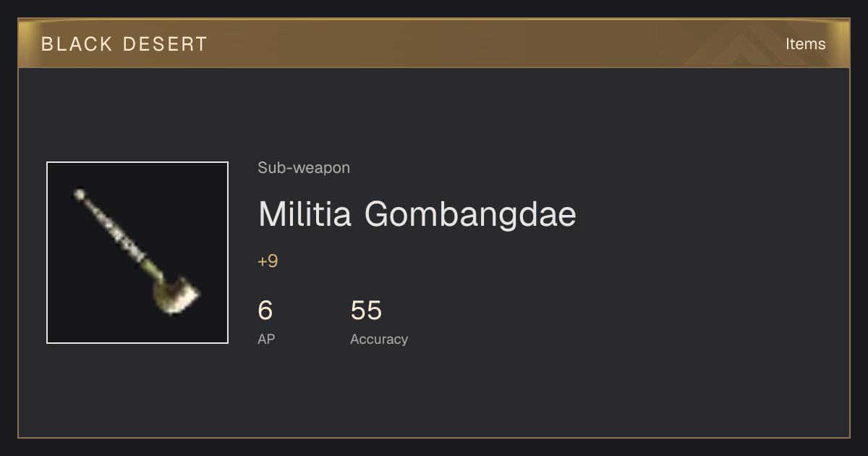Screen dimensions: 868x456
Task: Click the Accuracy value 55
Action: [366, 311]
